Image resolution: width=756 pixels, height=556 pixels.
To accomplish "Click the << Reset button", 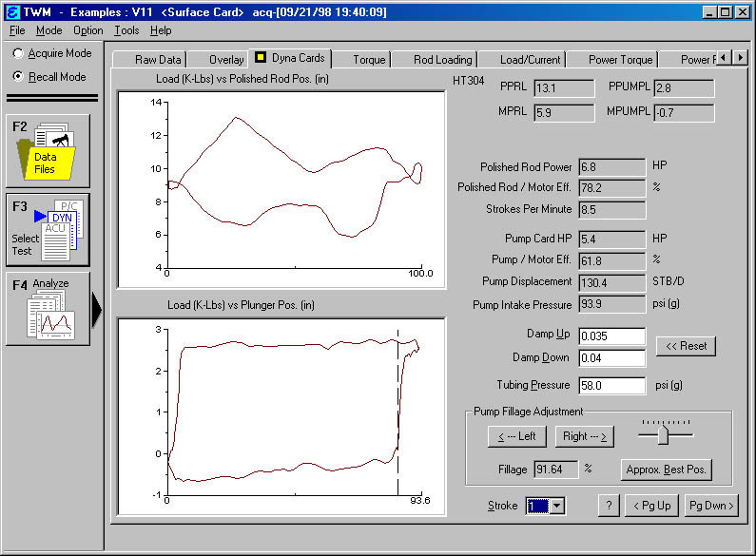I will tap(686, 346).
